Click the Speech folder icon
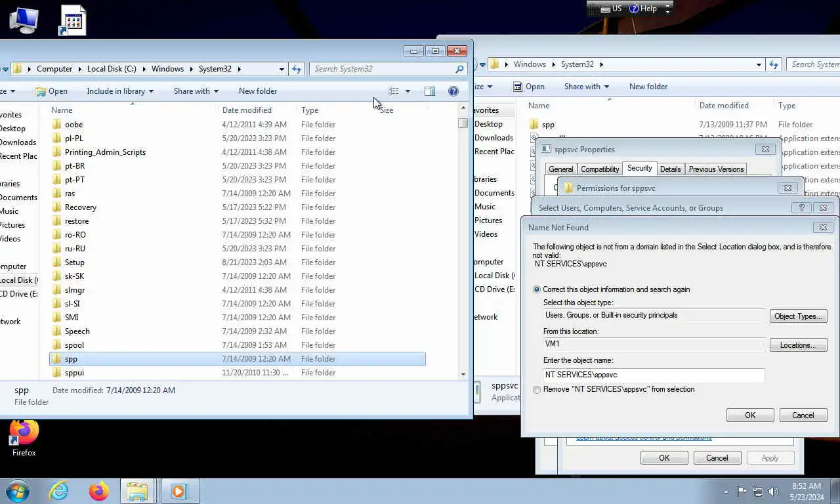 (57, 331)
